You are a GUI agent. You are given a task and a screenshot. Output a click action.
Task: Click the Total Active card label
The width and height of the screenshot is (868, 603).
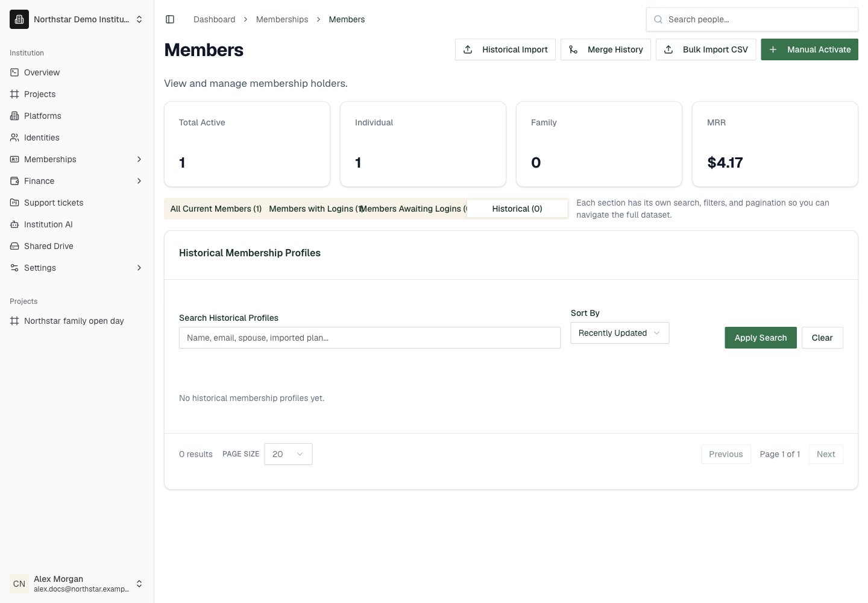point(202,122)
